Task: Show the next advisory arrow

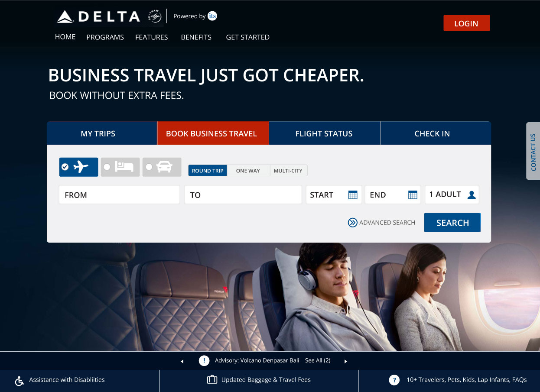Action: pos(345,361)
